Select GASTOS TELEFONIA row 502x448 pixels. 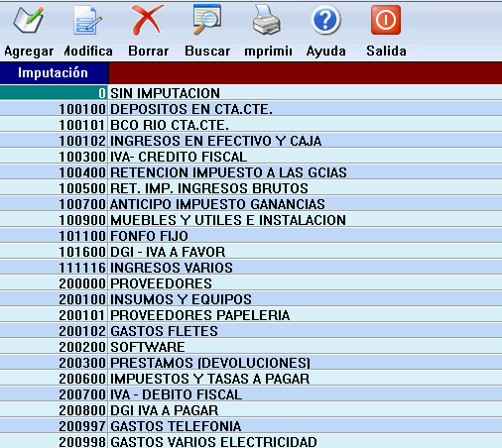251,426
